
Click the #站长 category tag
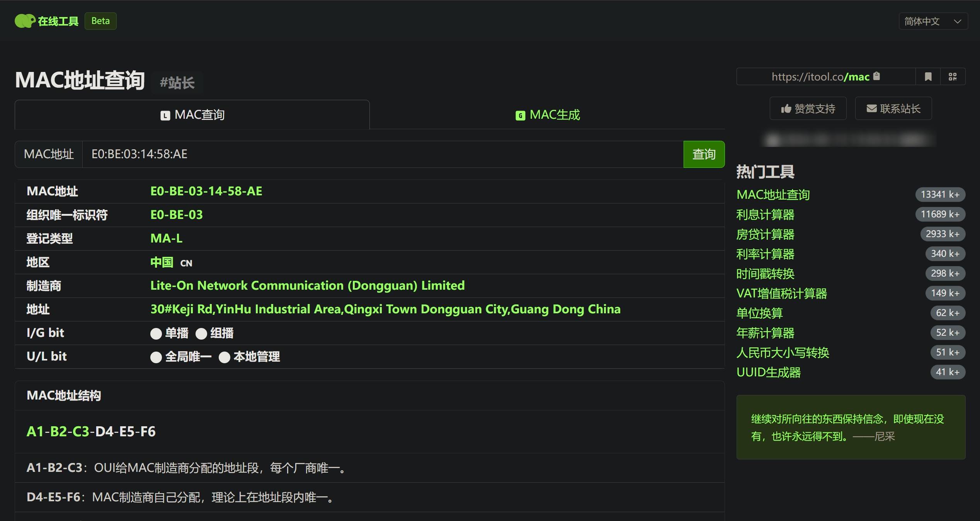[x=177, y=83]
